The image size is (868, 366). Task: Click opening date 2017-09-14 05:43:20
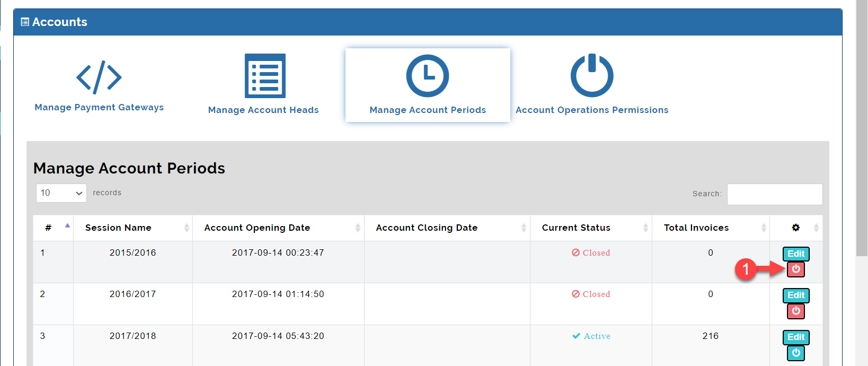pyautogui.click(x=278, y=336)
